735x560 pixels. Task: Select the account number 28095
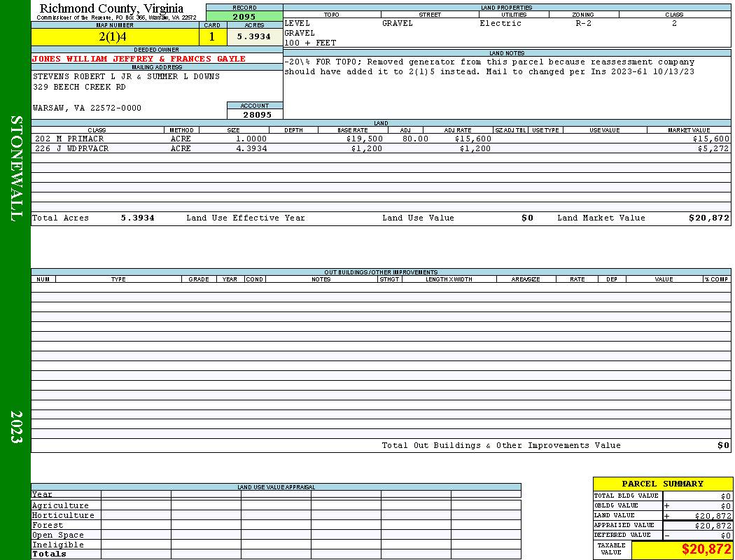point(257,115)
